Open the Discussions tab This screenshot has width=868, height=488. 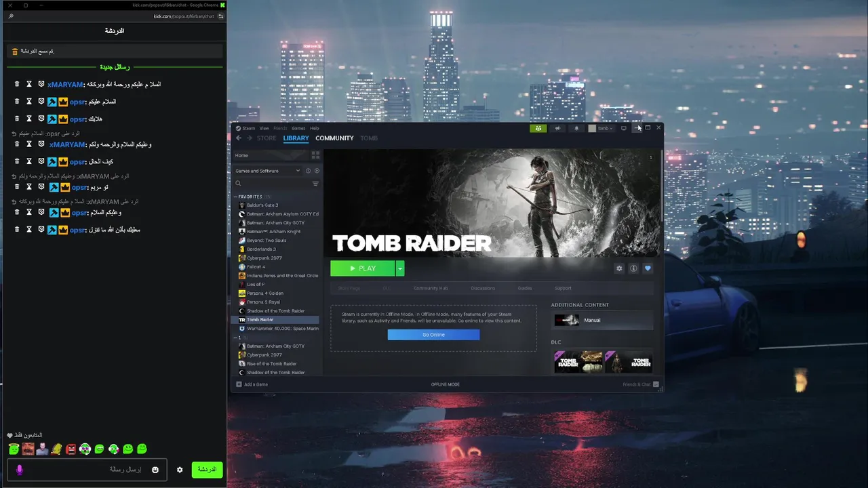pyautogui.click(x=483, y=288)
